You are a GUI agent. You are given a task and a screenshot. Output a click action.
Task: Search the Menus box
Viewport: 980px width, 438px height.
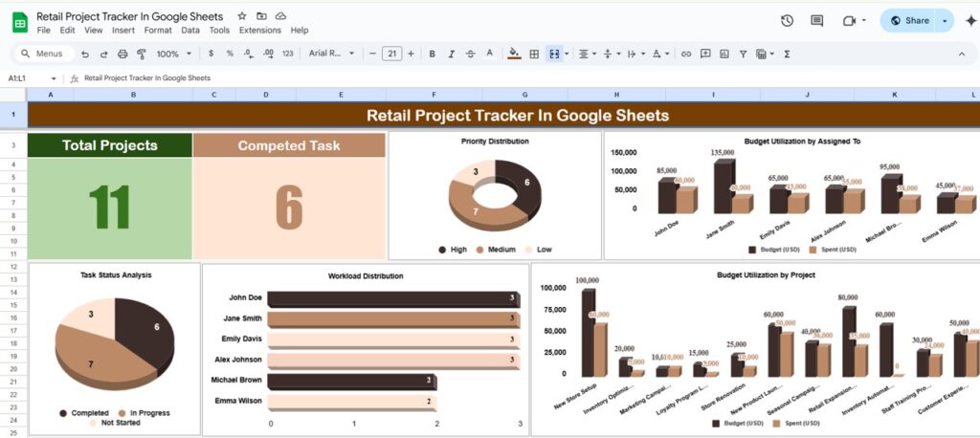coord(42,54)
